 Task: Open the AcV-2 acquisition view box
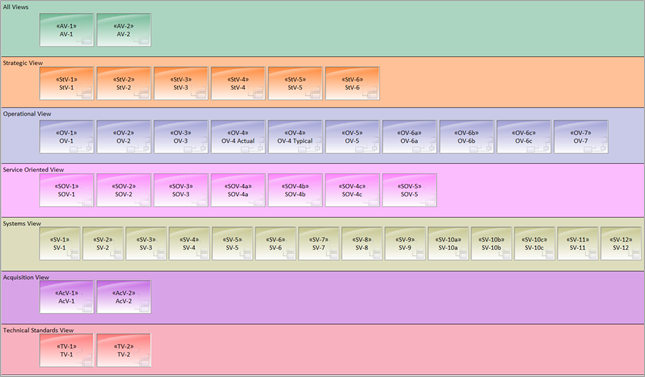[x=124, y=297]
